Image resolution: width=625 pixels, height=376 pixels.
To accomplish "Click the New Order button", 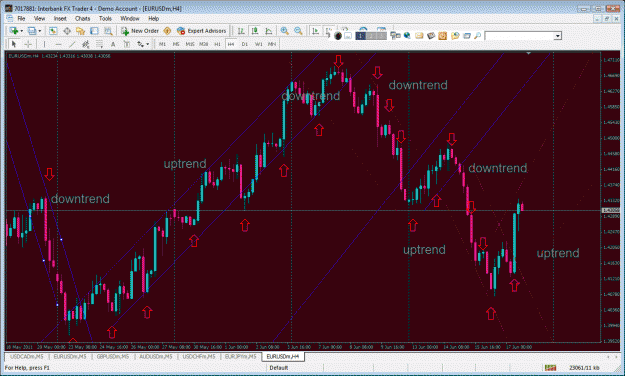I will pos(140,31).
